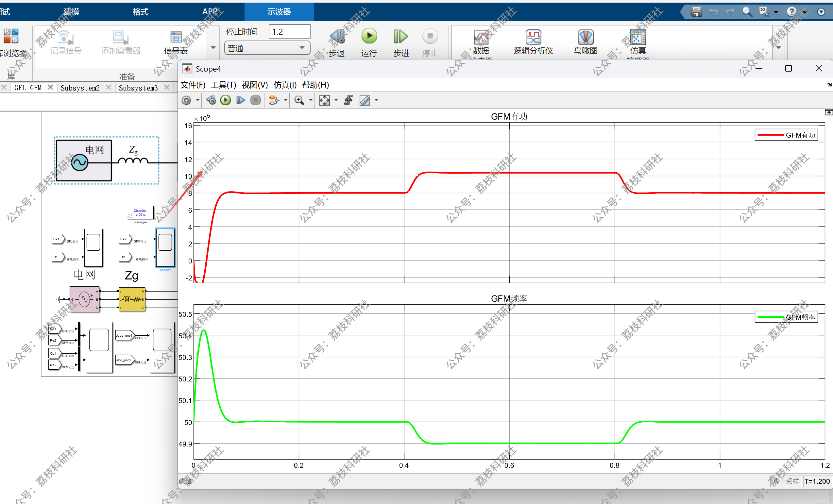Edit 停止时间 stop time field

tap(289, 31)
